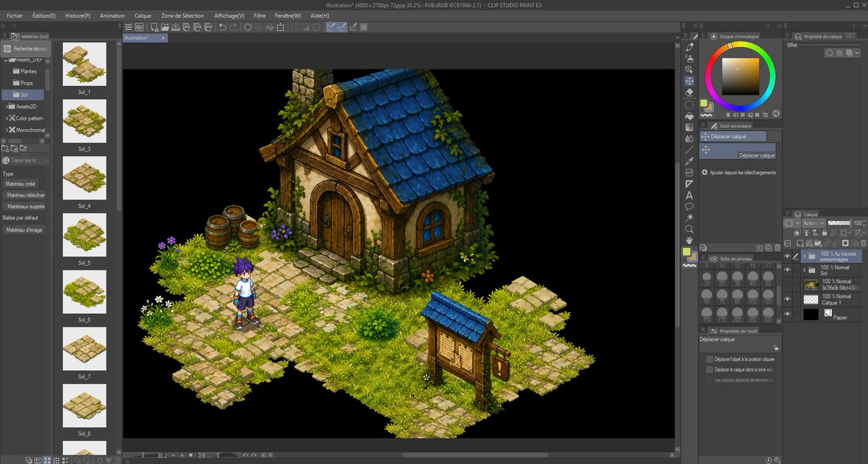
Task: Filter by 'Matériau d'image' tag
Action: [25, 229]
